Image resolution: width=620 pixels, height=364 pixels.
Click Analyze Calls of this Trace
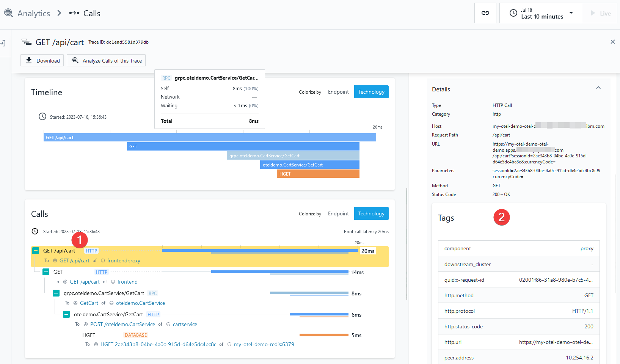[106, 60]
